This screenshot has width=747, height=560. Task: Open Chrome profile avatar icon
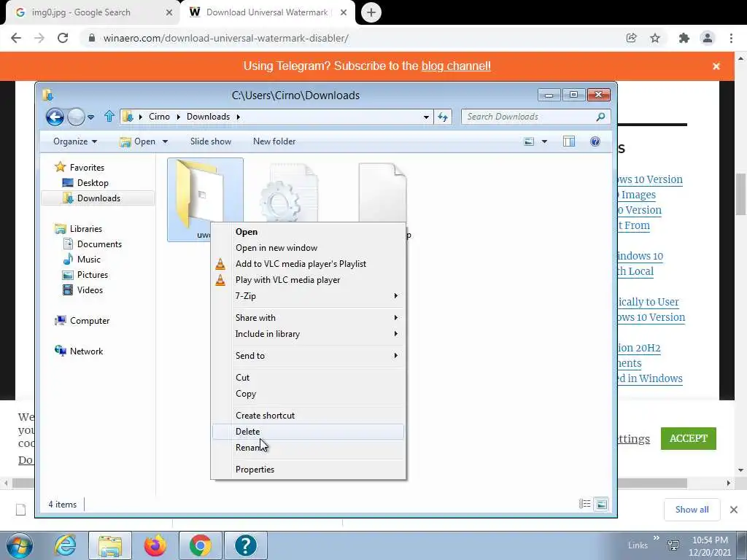(x=708, y=38)
